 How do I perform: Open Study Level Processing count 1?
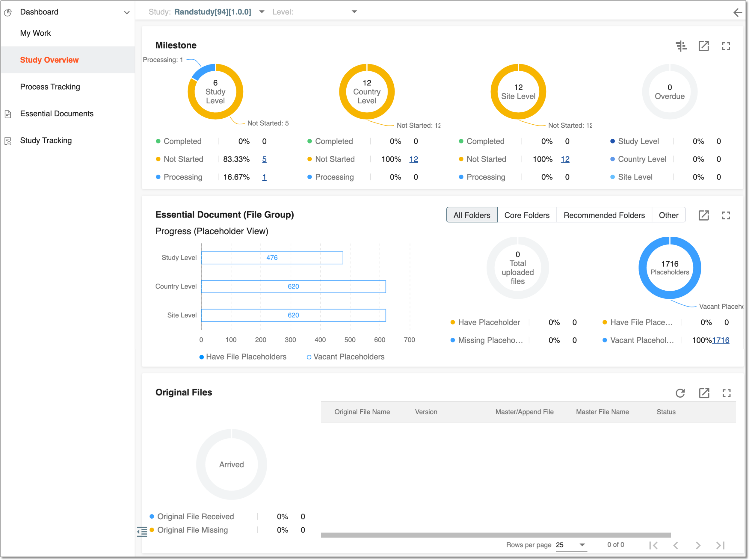click(264, 177)
